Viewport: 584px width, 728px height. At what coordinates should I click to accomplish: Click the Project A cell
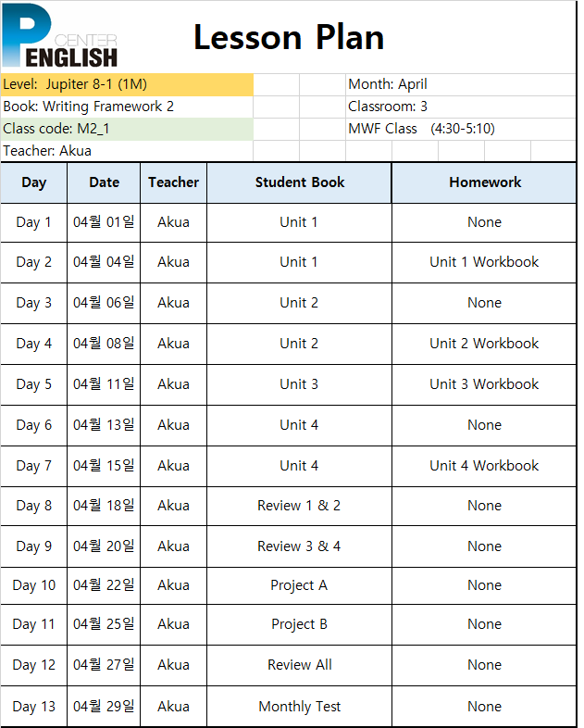tap(299, 586)
